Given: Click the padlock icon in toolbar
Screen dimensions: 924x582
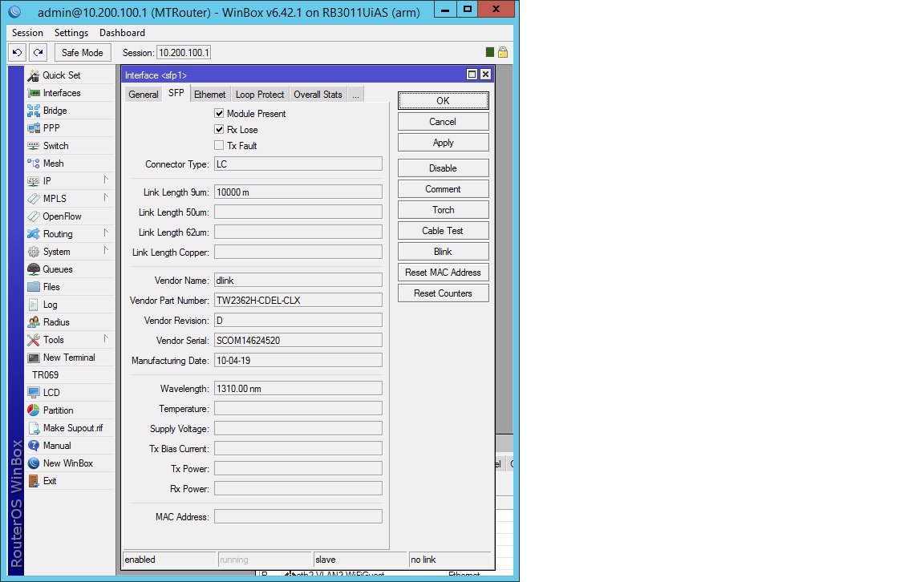Looking at the screenshot, I should coord(503,52).
